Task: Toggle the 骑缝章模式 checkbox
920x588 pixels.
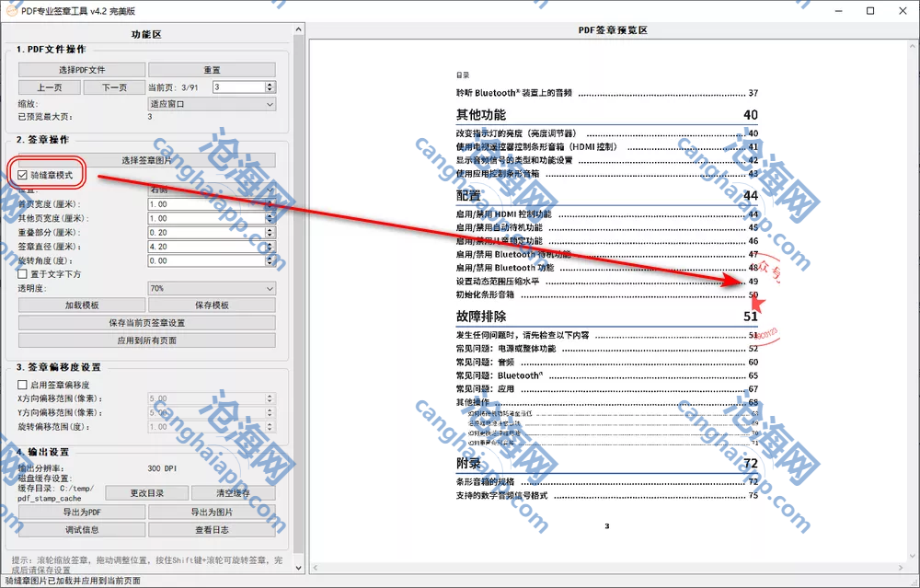Action: click(x=23, y=174)
